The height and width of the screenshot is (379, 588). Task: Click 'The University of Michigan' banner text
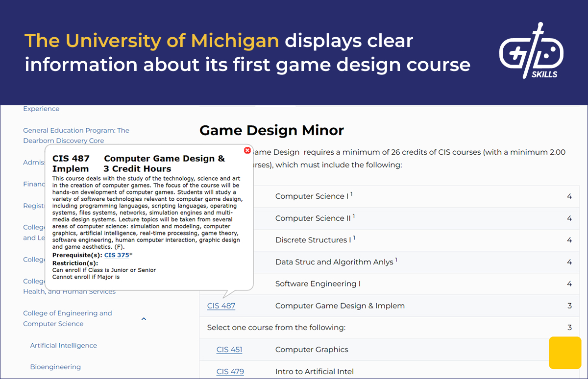[x=152, y=41]
